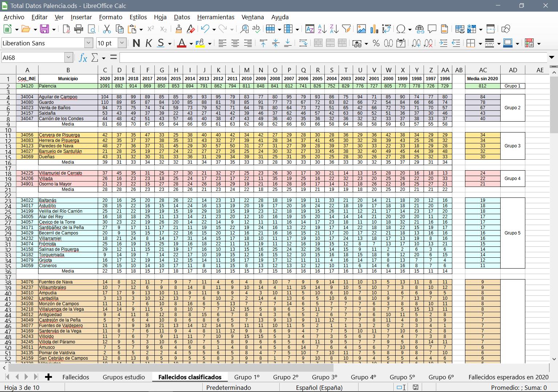Open the undo history arrow

tap(214, 29)
